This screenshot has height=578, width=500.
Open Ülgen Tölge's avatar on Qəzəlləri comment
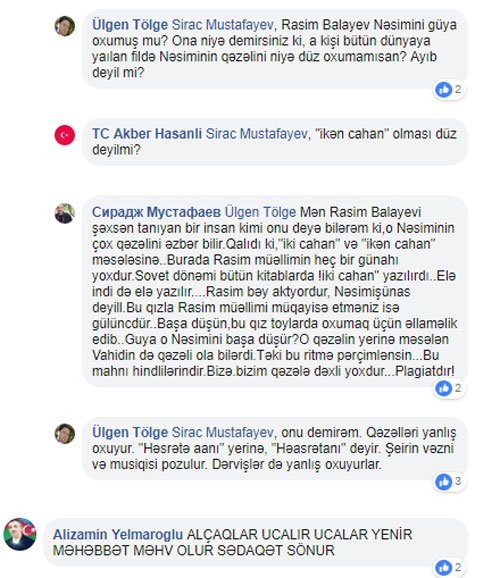tap(65, 434)
